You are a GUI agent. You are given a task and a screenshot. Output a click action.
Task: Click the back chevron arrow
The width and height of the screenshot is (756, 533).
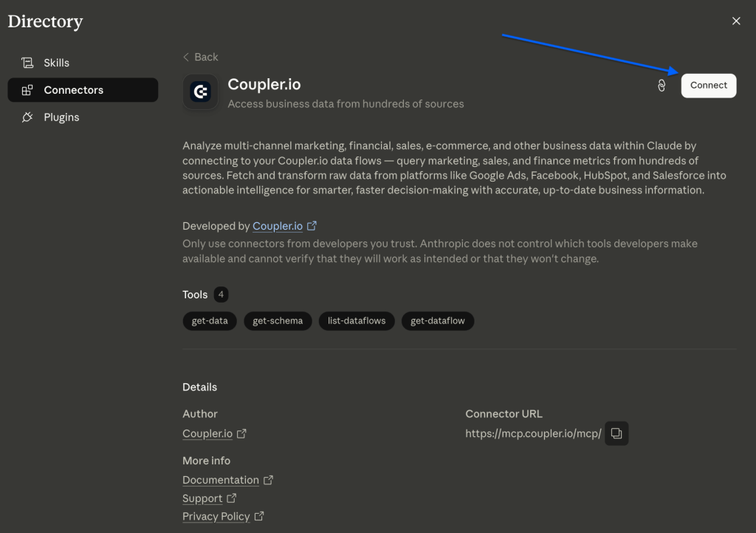click(x=186, y=57)
